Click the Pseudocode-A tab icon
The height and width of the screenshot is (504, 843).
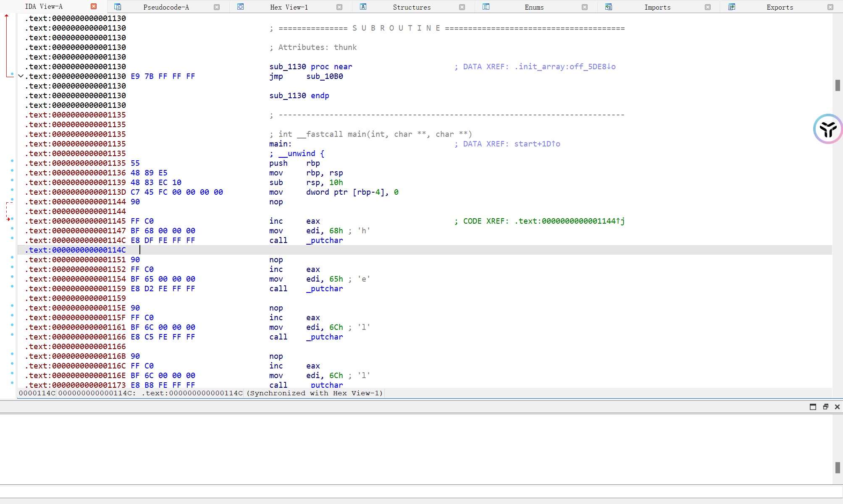[x=118, y=7]
